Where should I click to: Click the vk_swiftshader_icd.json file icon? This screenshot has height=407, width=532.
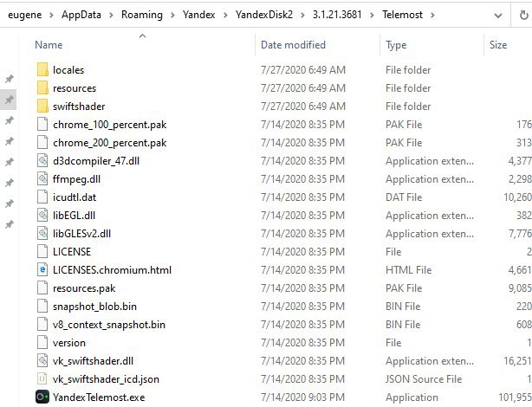coord(42,378)
